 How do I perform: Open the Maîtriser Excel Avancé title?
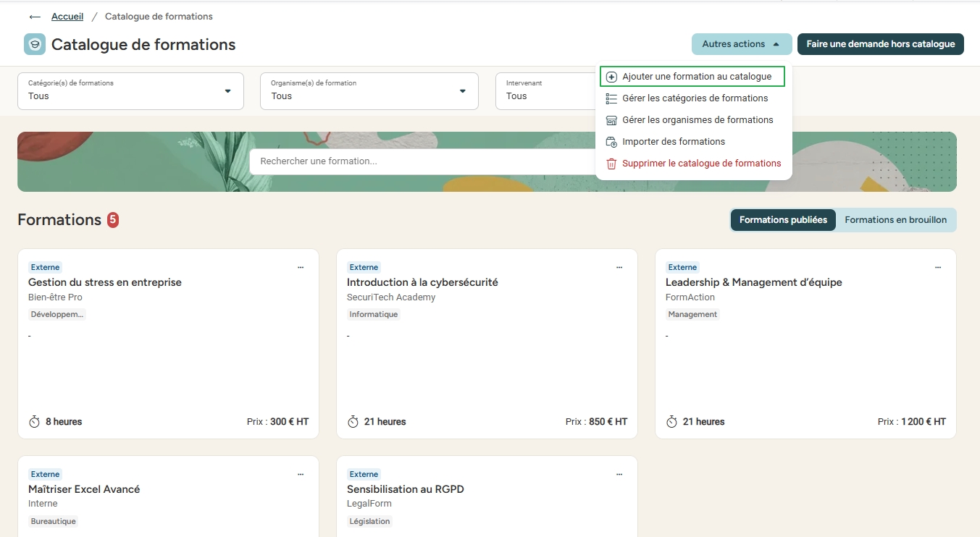pos(84,489)
